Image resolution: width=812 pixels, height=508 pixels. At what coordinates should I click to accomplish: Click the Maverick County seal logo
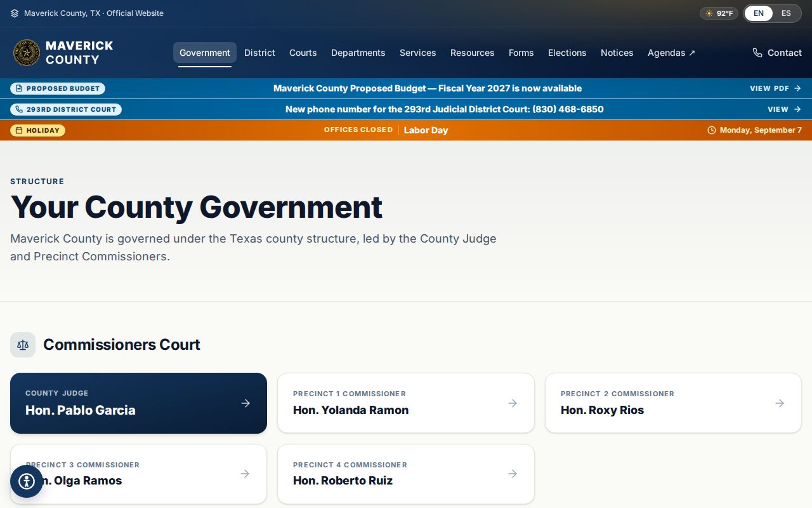click(x=27, y=53)
